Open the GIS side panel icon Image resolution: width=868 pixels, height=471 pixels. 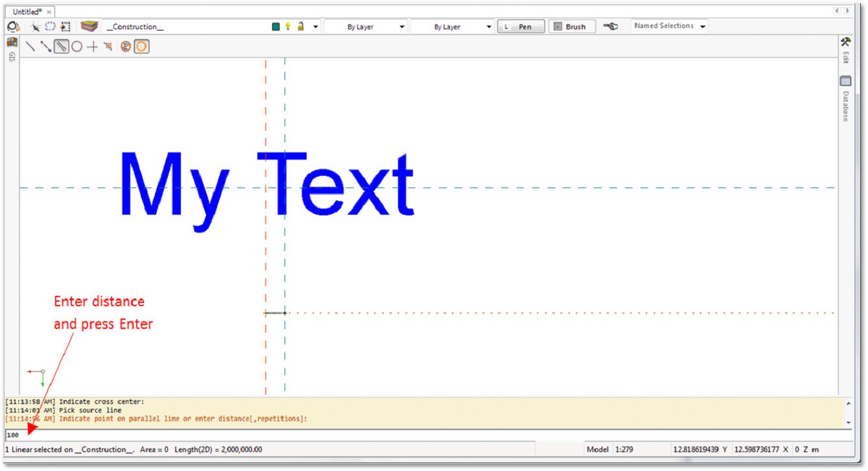(12, 42)
